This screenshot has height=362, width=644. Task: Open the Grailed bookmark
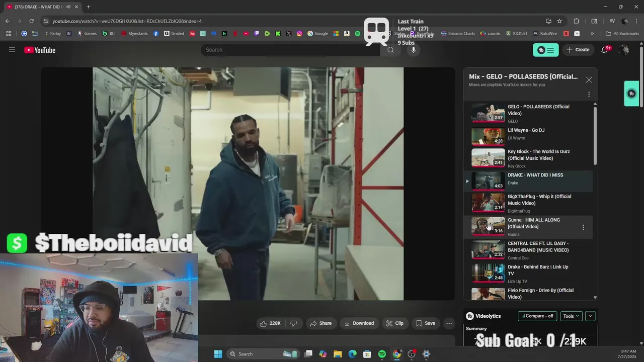[x=174, y=34]
